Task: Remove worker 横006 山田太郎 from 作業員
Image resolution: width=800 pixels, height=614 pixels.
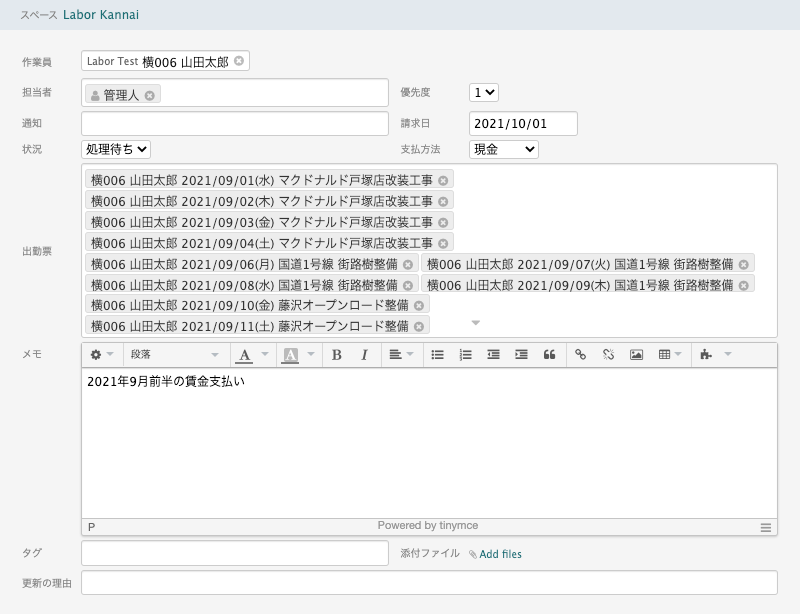Action: pos(239,61)
